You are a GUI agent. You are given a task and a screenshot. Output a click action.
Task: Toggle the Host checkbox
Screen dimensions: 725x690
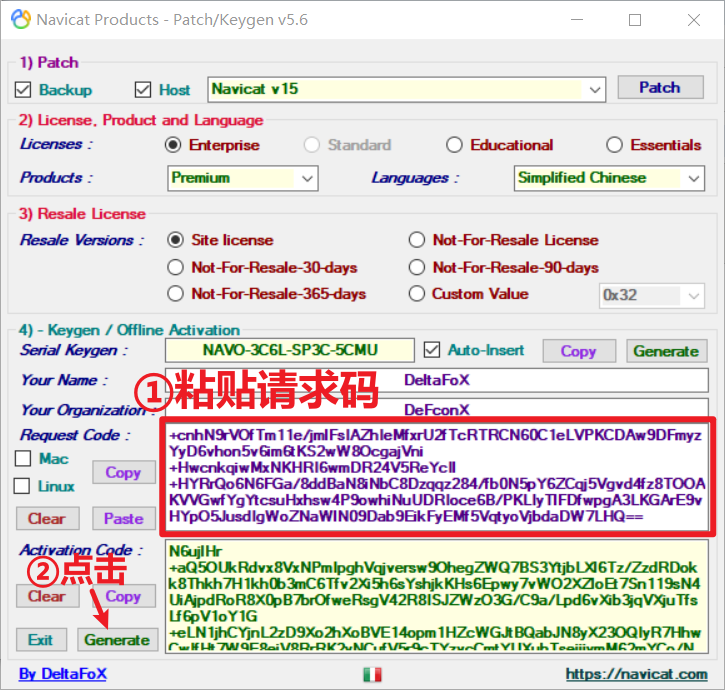point(143,90)
